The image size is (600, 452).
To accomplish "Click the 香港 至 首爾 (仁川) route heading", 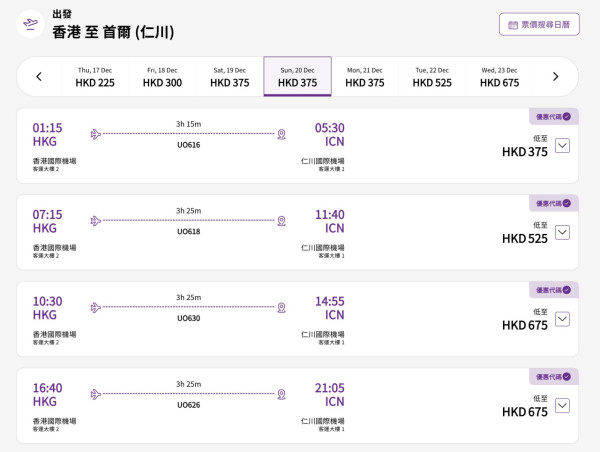I will (113, 32).
